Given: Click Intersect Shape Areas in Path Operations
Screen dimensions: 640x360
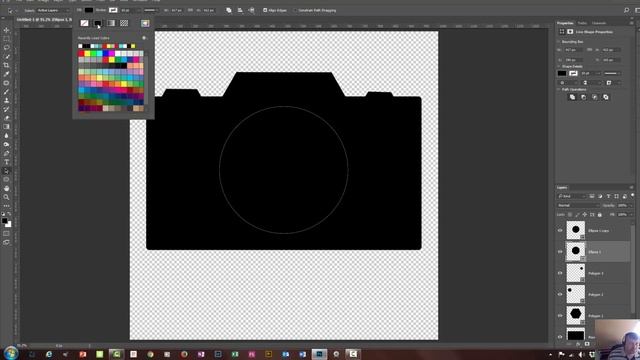Looking at the screenshot, I should pyautogui.click(x=595, y=97).
